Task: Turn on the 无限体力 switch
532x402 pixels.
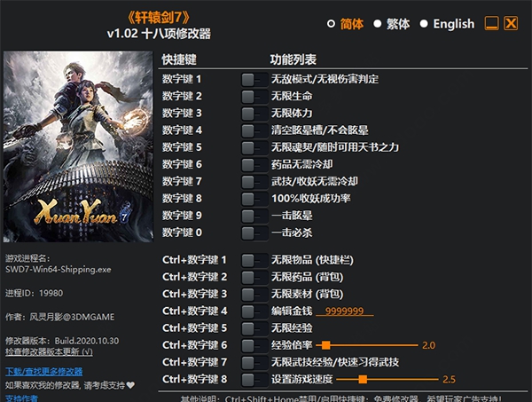Action: 254,114
